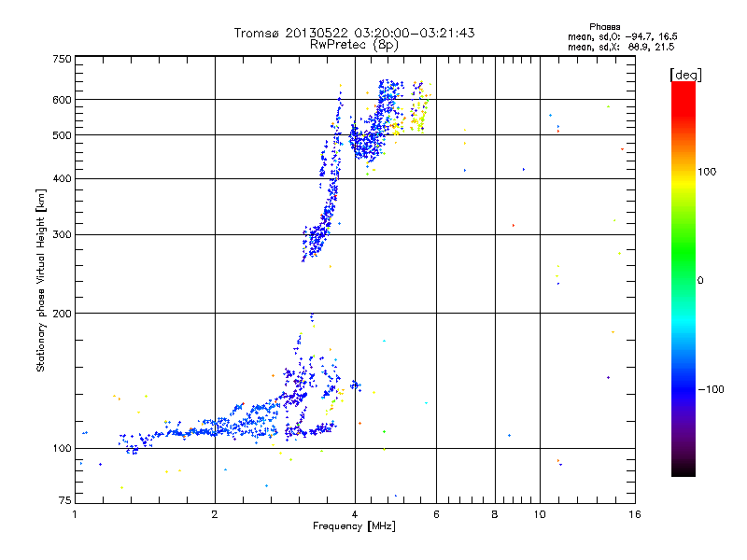747x560 pixels.
Task: Click the plot title 'Tromsø 20130522 03:20:00-03:21:43'
Action: pos(354,33)
